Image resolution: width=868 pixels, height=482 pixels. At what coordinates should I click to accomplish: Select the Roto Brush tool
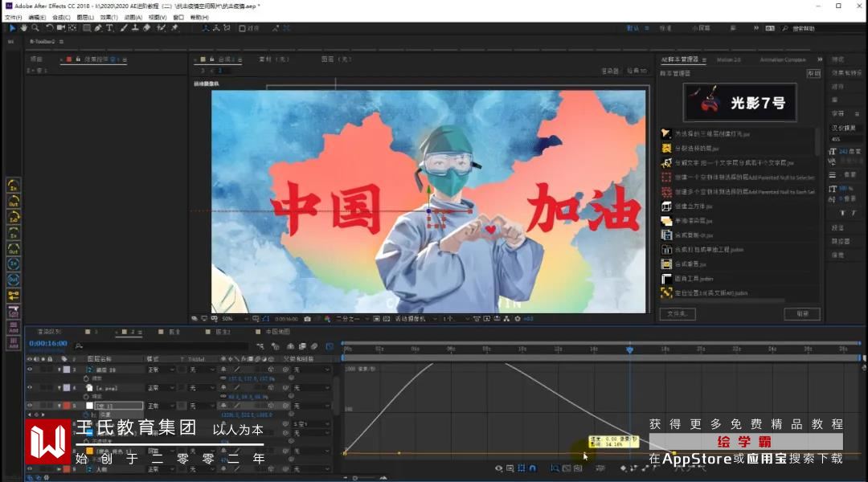tap(161, 27)
